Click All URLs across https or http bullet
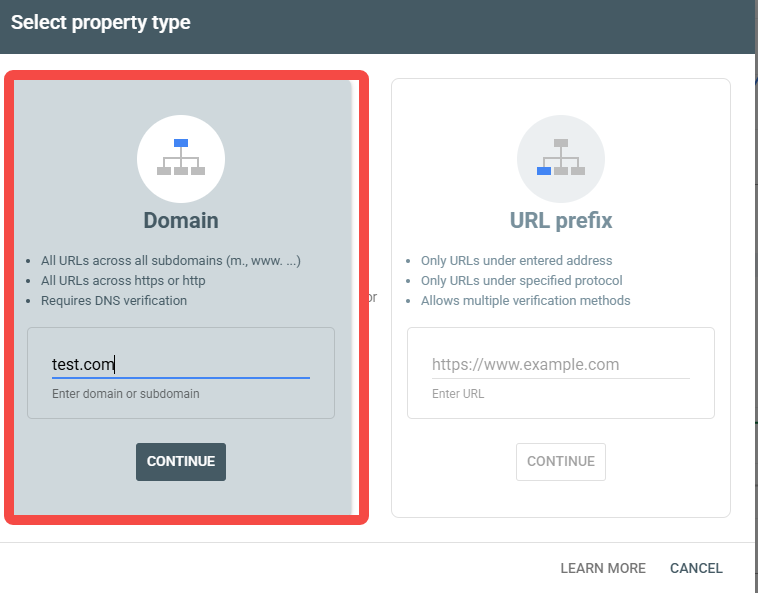 point(123,281)
